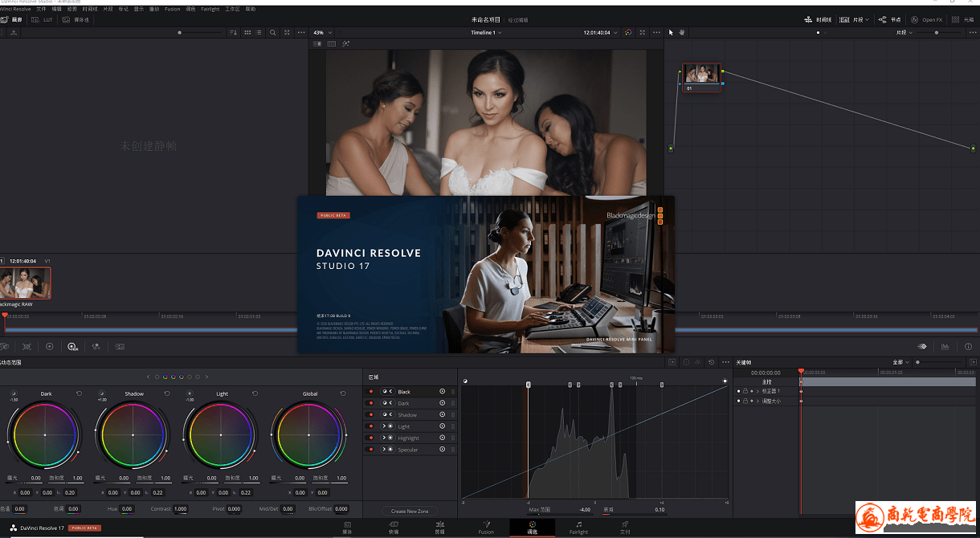
Task: Toggle Black zone range display circle
Action: 442,391
